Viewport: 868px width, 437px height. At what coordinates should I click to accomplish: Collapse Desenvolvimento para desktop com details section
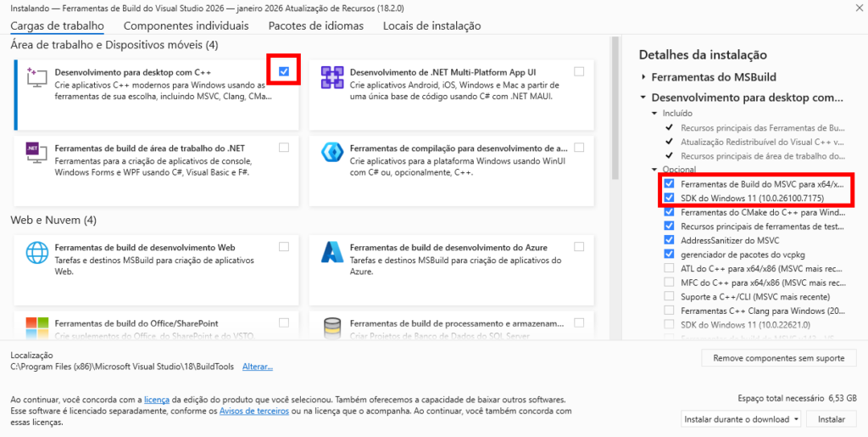pos(643,98)
